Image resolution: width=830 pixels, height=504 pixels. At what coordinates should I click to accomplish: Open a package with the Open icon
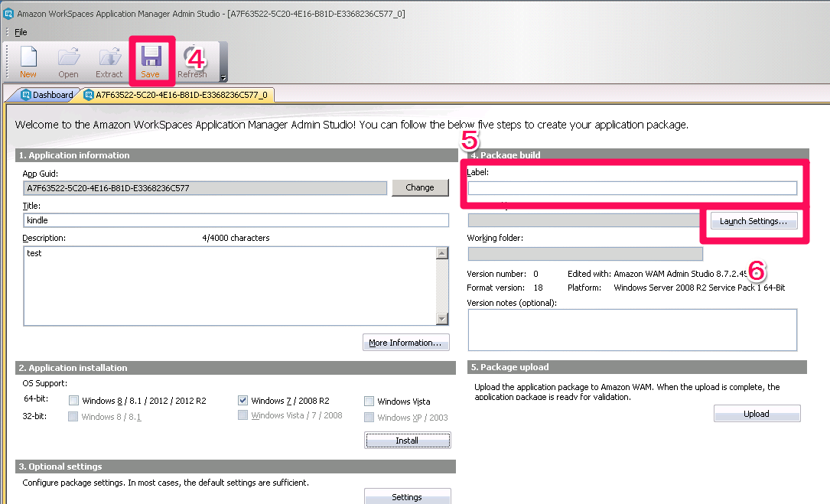click(x=68, y=62)
